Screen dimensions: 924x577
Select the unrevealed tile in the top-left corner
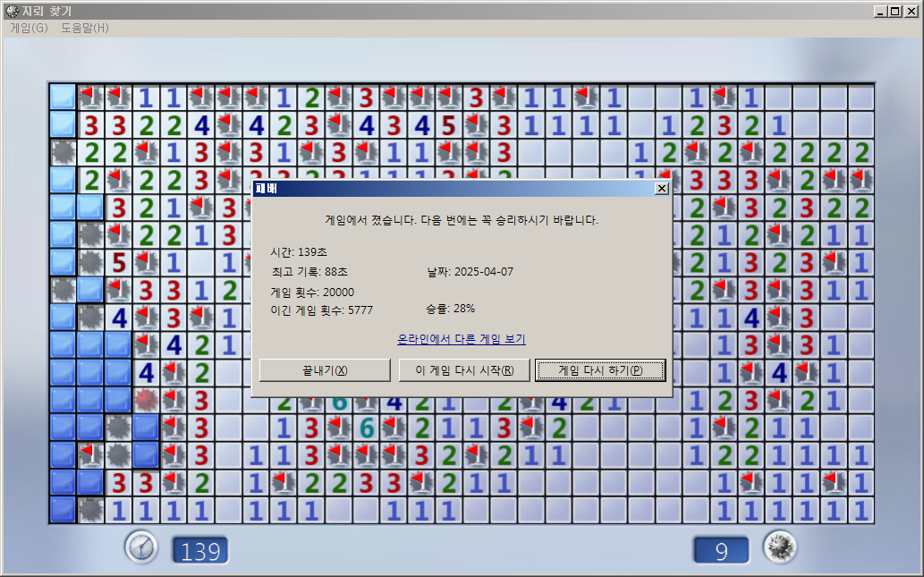[63, 98]
